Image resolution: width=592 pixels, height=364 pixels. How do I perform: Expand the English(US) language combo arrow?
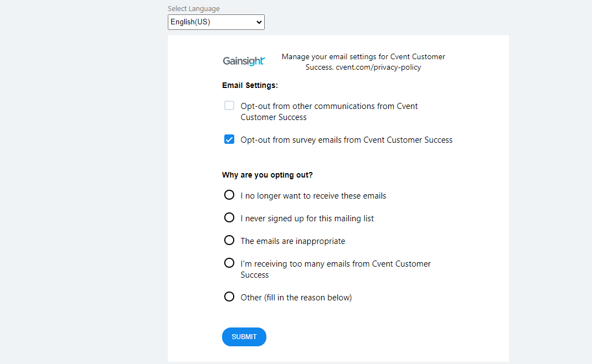click(x=259, y=22)
